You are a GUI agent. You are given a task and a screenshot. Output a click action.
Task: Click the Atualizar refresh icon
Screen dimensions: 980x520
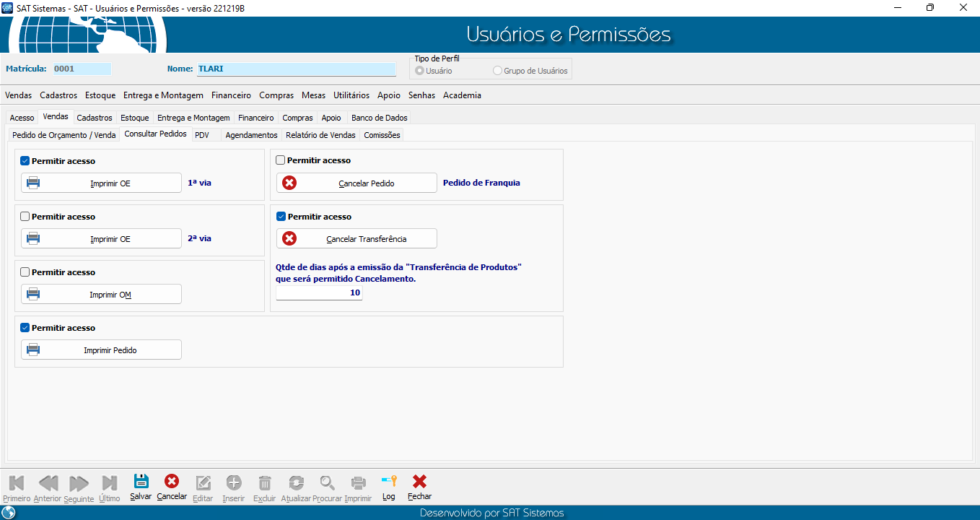(x=296, y=483)
